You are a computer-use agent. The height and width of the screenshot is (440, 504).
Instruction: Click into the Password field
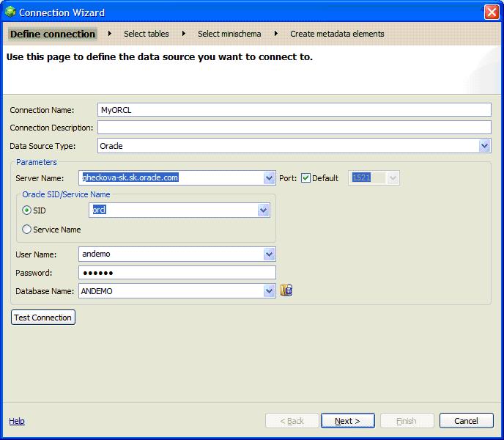(177, 273)
